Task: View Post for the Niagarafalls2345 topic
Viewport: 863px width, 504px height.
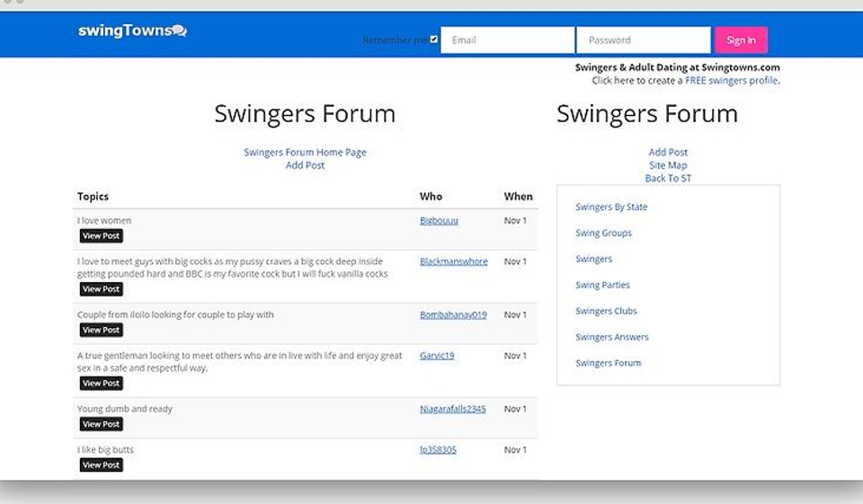Action: click(101, 424)
